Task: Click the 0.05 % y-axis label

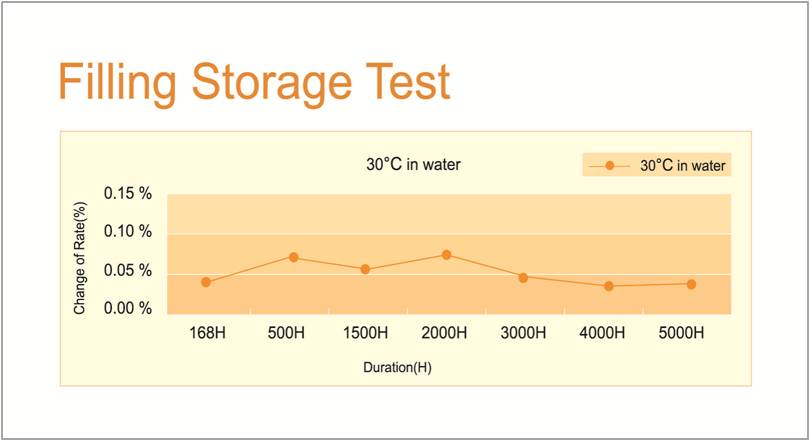Action: (128, 271)
